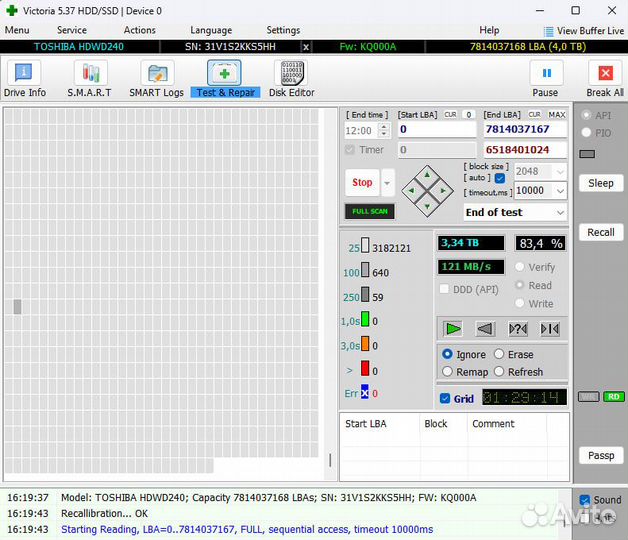This screenshot has width=628, height=540.
Task: Toggle the block size auto checkbox
Action: [x=499, y=178]
